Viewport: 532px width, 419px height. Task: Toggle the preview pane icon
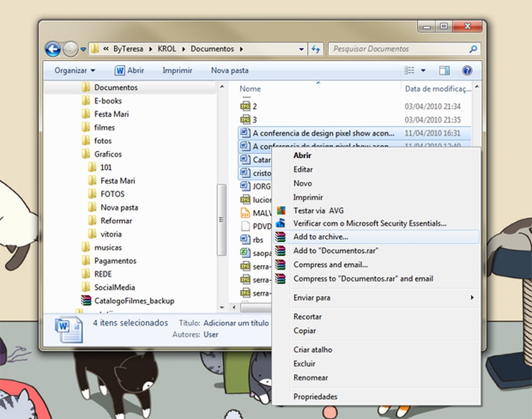[x=444, y=70]
